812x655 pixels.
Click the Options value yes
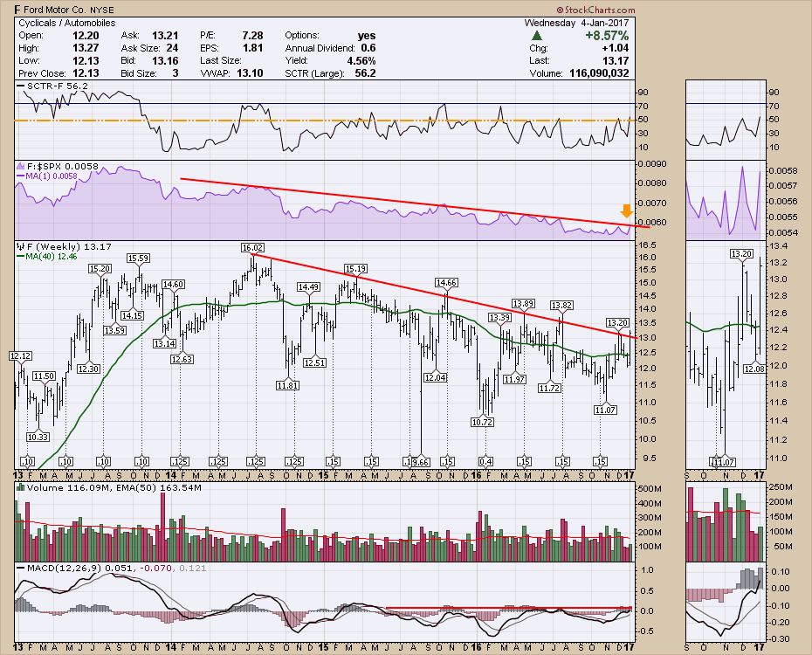(367, 36)
